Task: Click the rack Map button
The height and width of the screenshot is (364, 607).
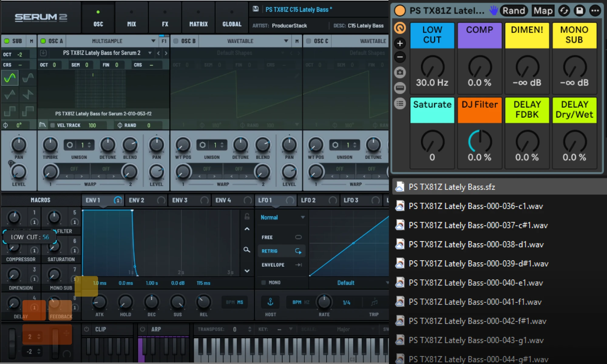Action: (543, 11)
